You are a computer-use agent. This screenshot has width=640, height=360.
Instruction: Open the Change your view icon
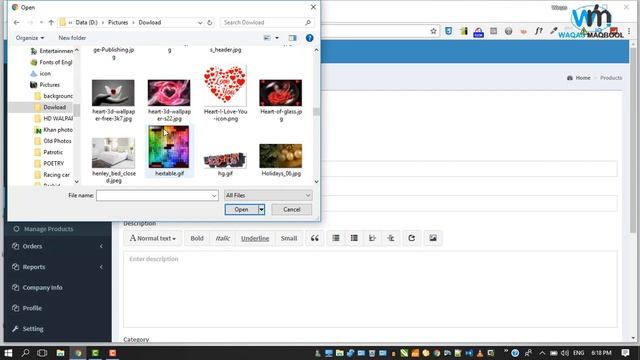click(267, 38)
